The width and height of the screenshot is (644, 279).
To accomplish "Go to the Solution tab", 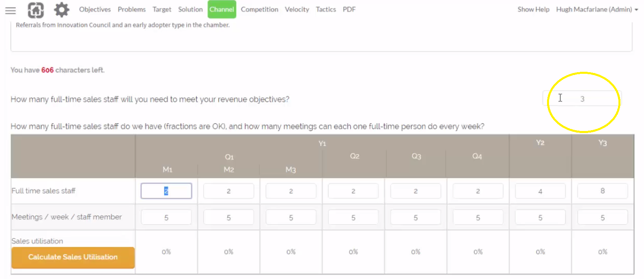I will tap(190, 9).
